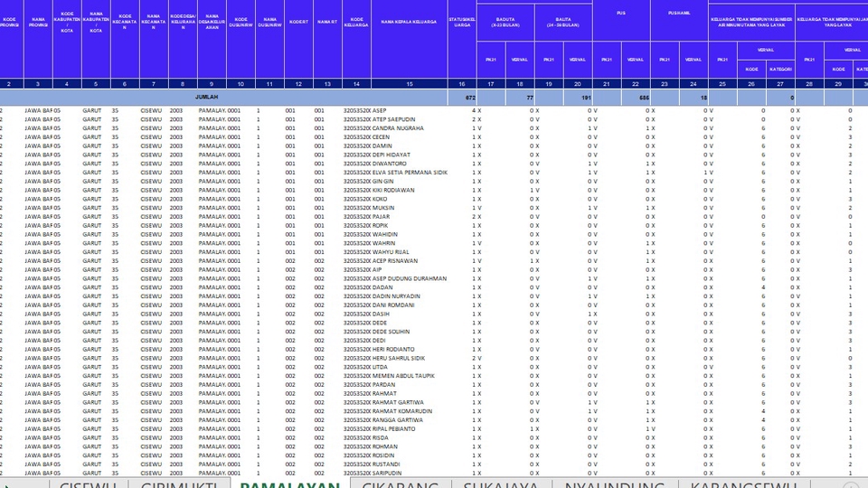868x488 pixels.
Task: Click the STATUS KELUARGA header cell
Action: pos(462,39)
